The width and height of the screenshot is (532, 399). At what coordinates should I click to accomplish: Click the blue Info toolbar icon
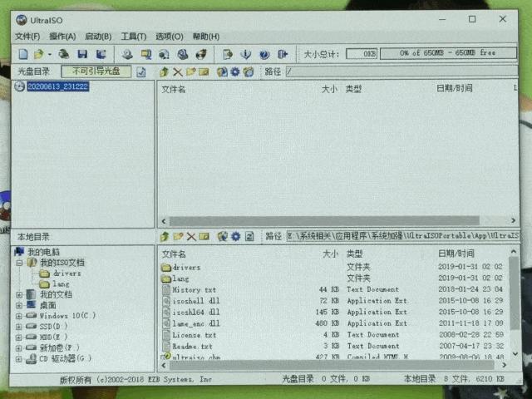coord(246,54)
